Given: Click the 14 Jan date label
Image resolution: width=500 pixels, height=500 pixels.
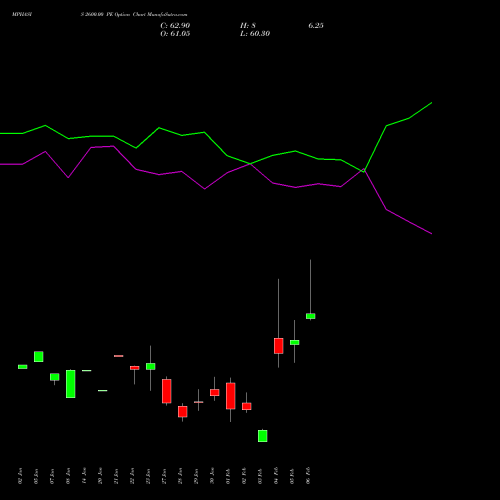Looking at the screenshot, I should 84,476.
